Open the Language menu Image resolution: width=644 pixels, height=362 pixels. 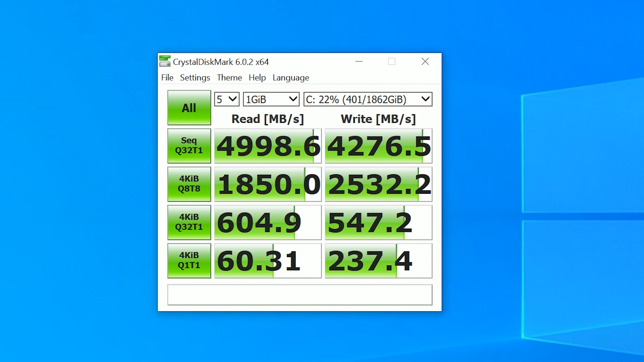[x=291, y=78]
